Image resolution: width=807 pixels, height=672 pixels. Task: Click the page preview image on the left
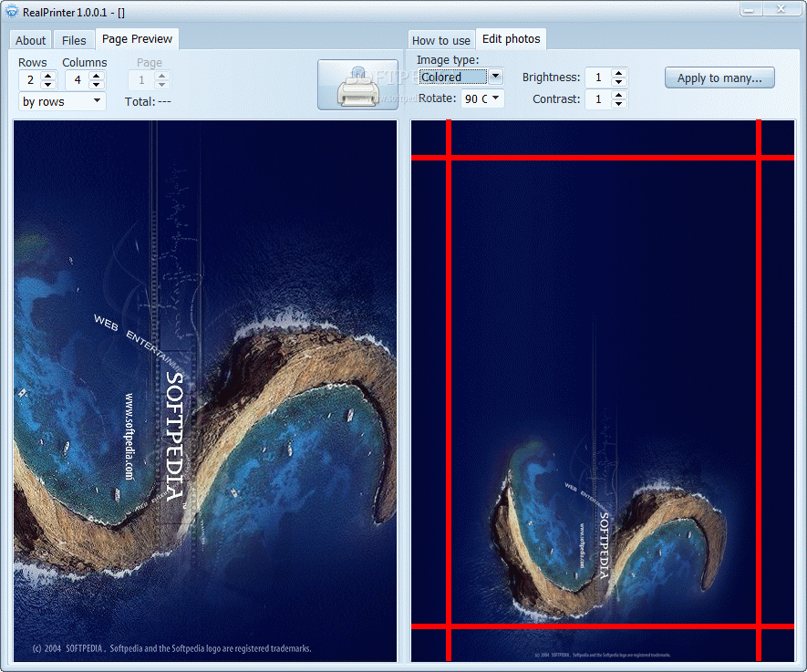205,391
